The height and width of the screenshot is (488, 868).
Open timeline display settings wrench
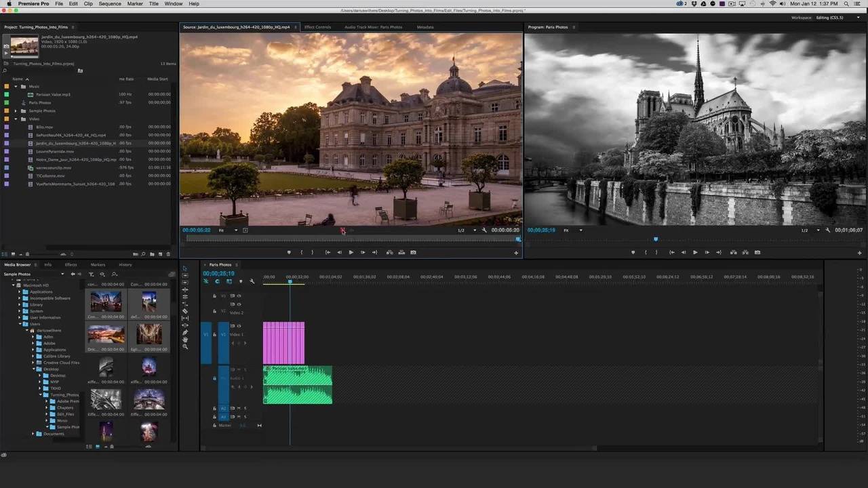click(252, 281)
